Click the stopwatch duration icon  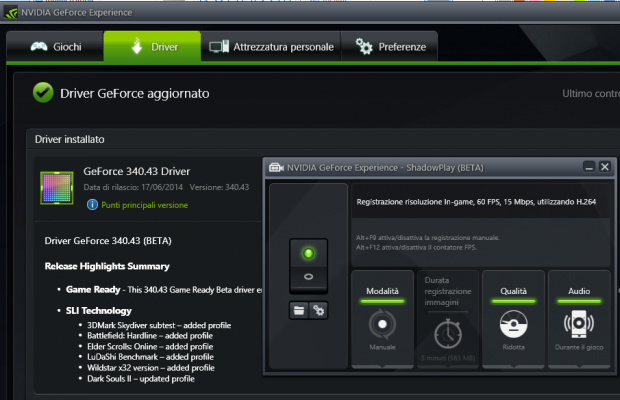448,334
